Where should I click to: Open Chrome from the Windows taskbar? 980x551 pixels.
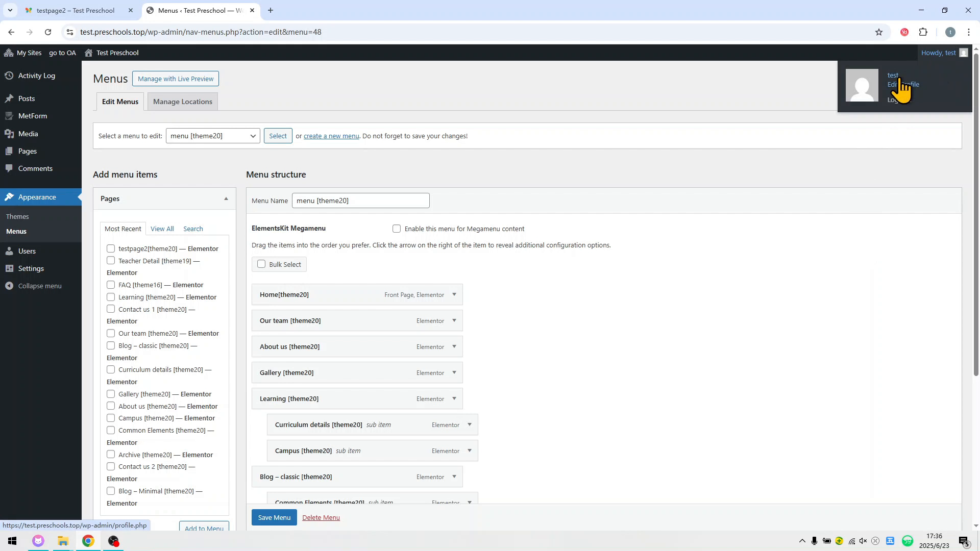point(88,541)
